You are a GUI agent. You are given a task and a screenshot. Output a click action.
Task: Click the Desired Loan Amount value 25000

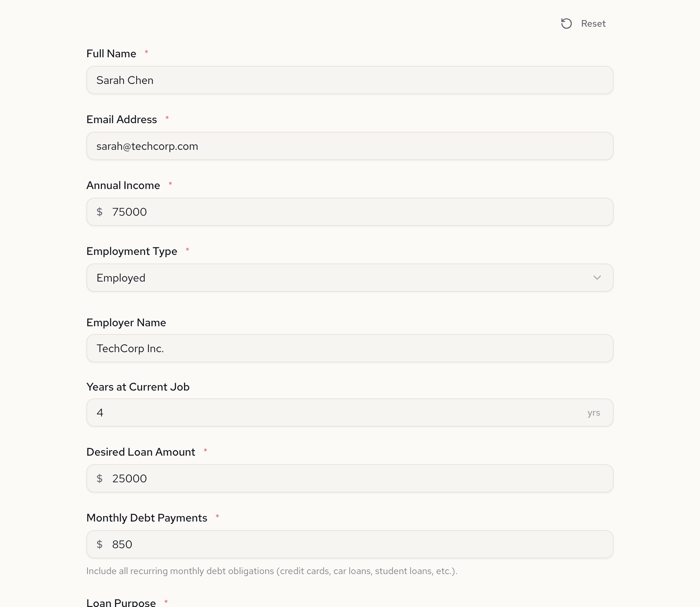click(x=129, y=478)
